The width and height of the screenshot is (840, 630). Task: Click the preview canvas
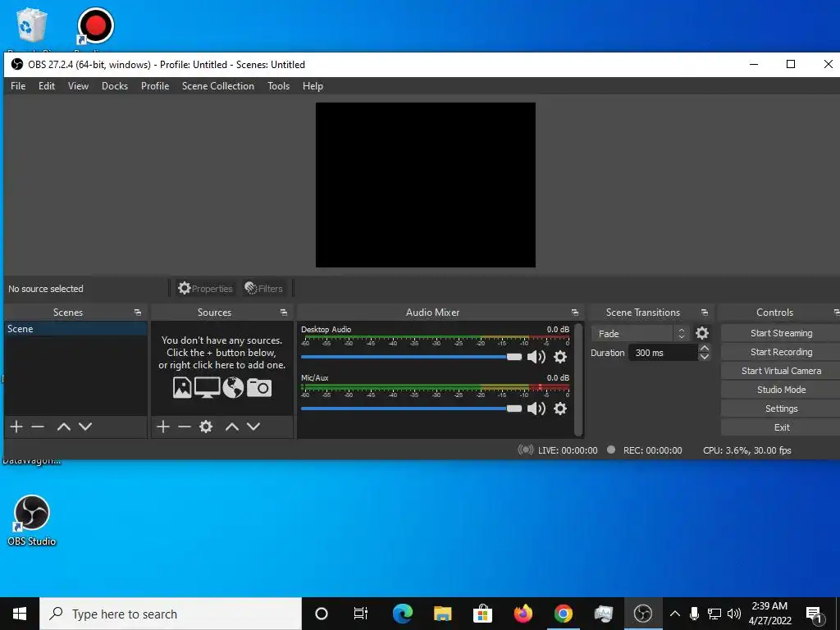click(426, 185)
